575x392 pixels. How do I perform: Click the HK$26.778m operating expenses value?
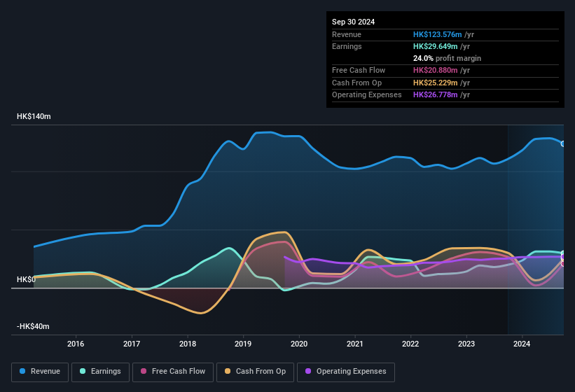tap(436, 95)
